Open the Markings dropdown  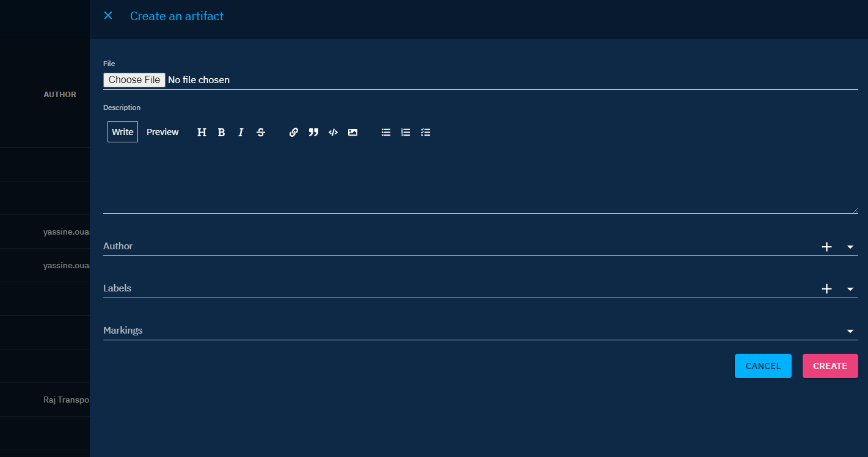pyautogui.click(x=850, y=331)
